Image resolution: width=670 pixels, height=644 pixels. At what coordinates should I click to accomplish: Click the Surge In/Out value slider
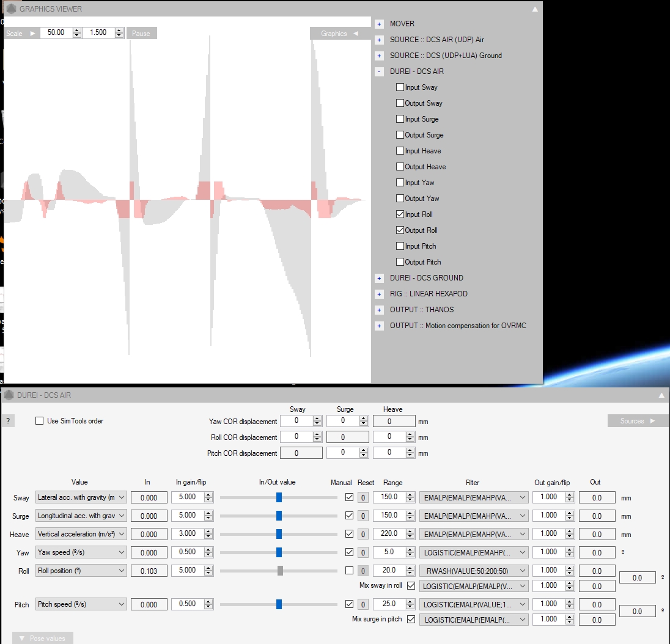click(279, 516)
